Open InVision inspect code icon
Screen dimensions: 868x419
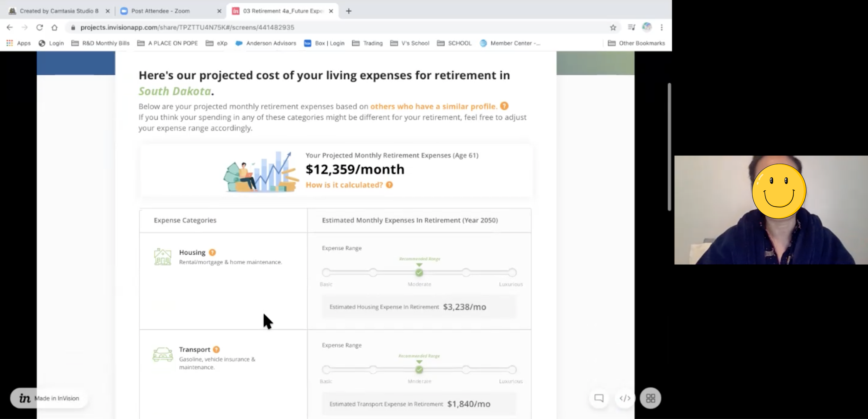(x=625, y=398)
